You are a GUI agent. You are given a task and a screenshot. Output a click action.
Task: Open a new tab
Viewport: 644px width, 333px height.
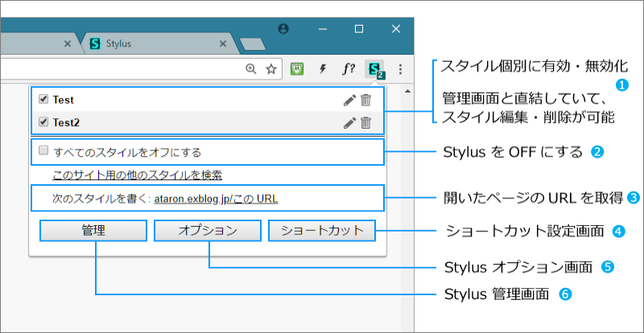pyautogui.click(x=252, y=44)
